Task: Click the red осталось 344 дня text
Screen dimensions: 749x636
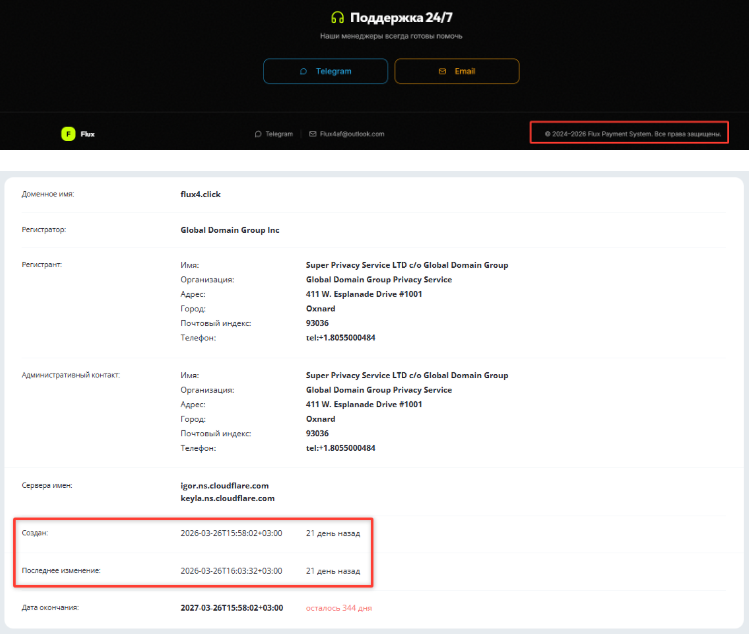Action: click(338, 608)
